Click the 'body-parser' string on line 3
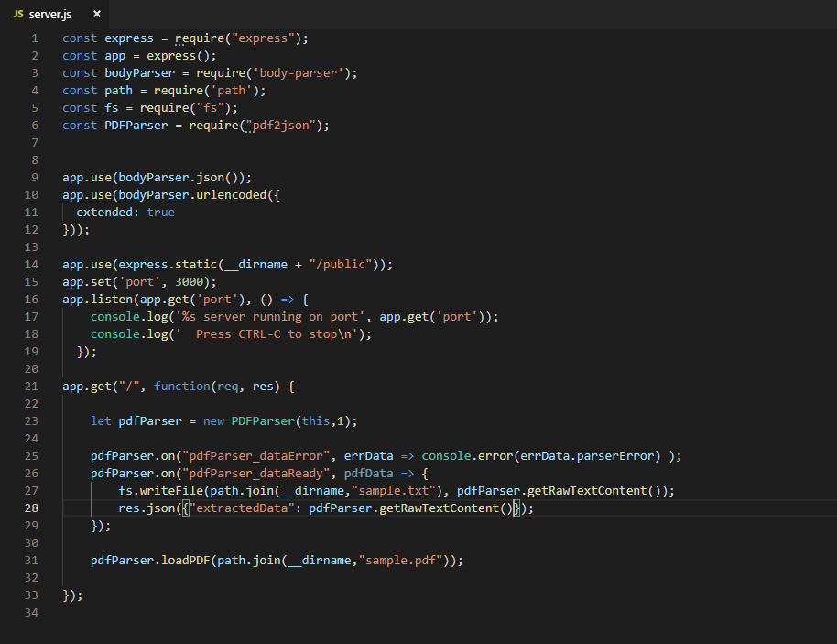 [298, 73]
